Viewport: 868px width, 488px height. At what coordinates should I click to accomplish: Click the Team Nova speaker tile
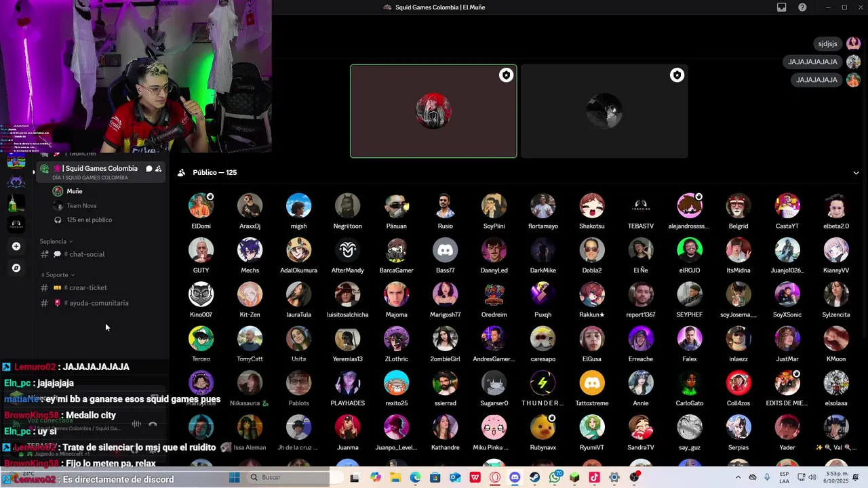point(604,111)
